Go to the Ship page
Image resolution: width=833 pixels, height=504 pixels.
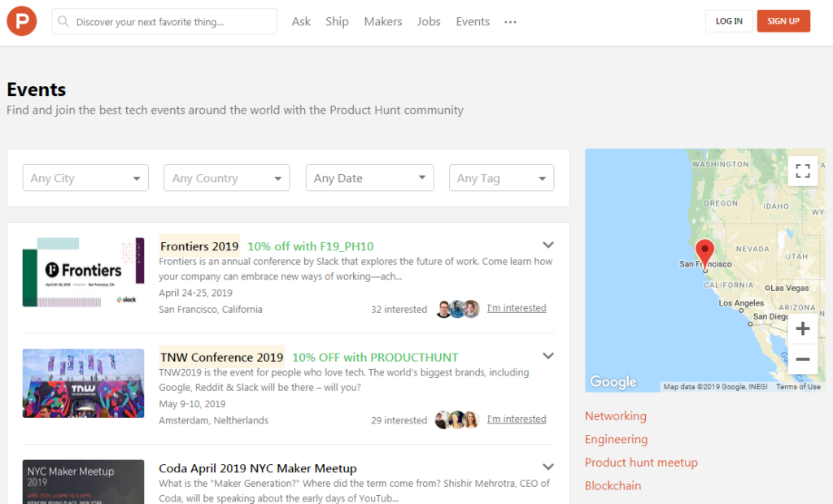click(337, 22)
